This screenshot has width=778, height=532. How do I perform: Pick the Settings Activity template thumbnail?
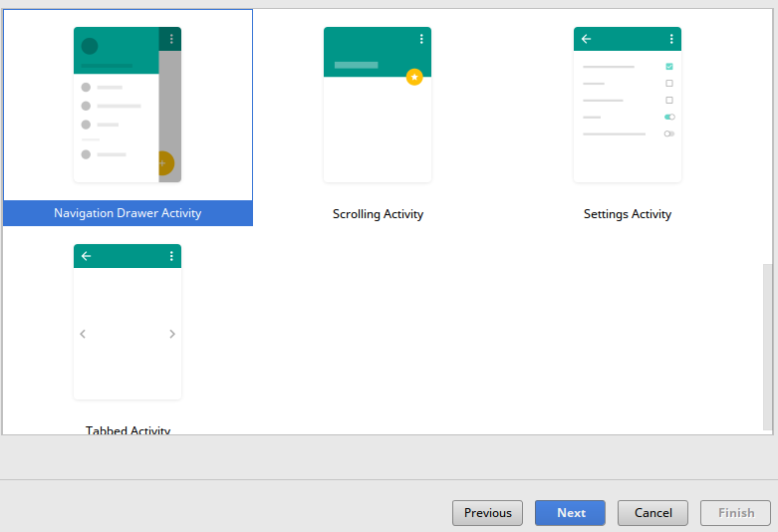point(628,105)
